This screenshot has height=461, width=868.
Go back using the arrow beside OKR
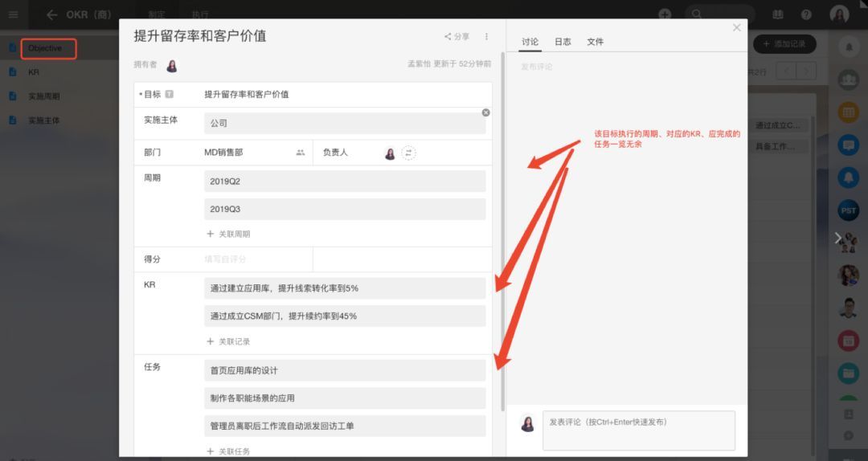point(52,15)
